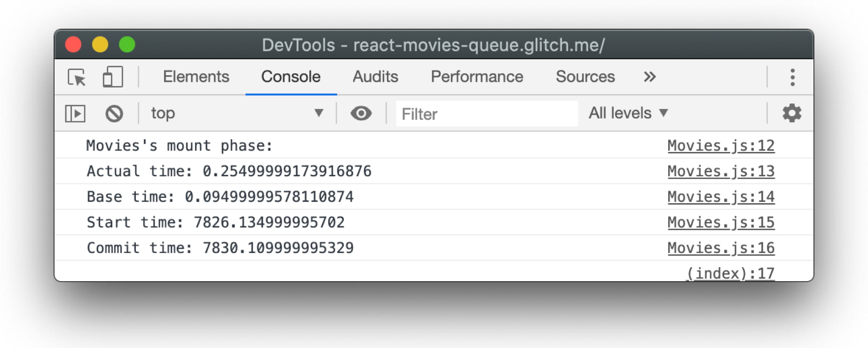Open the Movies.js:16 source link
The image size is (868, 348).
click(x=720, y=248)
